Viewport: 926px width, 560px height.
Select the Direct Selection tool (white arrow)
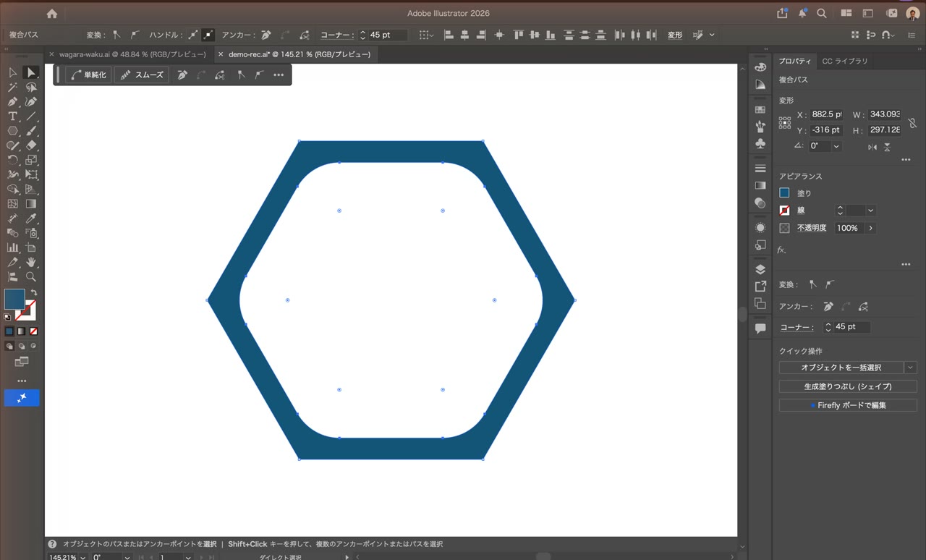(x=31, y=72)
